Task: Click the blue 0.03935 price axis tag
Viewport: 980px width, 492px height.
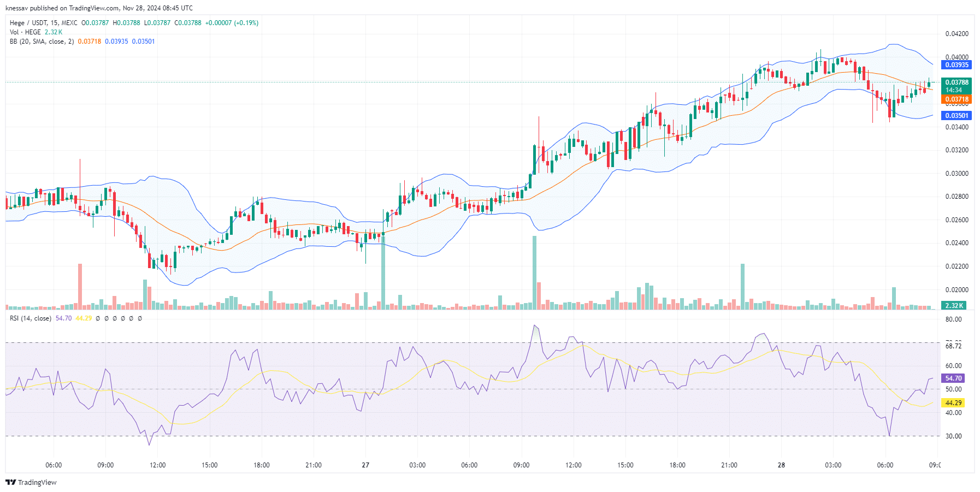Action: pyautogui.click(x=957, y=65)
